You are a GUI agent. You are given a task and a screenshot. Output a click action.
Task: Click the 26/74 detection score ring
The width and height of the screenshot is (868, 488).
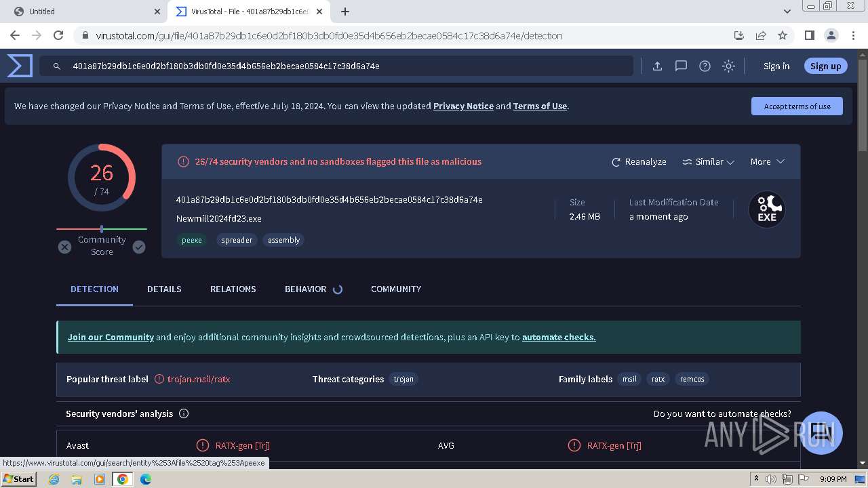tap(102, 178)
